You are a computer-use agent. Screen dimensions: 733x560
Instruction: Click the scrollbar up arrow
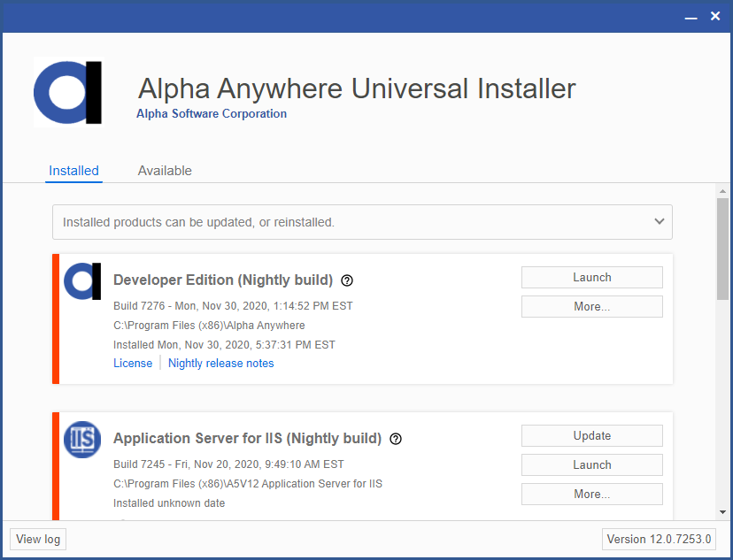coord(722,191)
